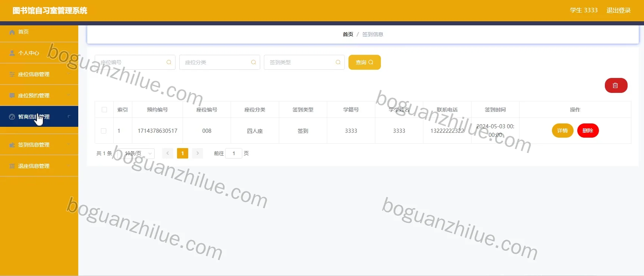Click the 座位编号 column header

[207, 110]
